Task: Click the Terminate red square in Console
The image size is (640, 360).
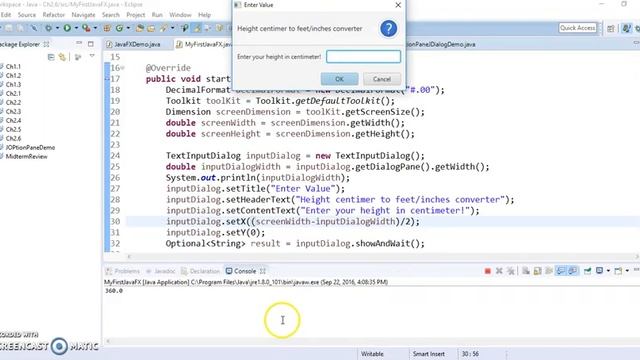Action: pyautogui.click(x=487, y=271)
